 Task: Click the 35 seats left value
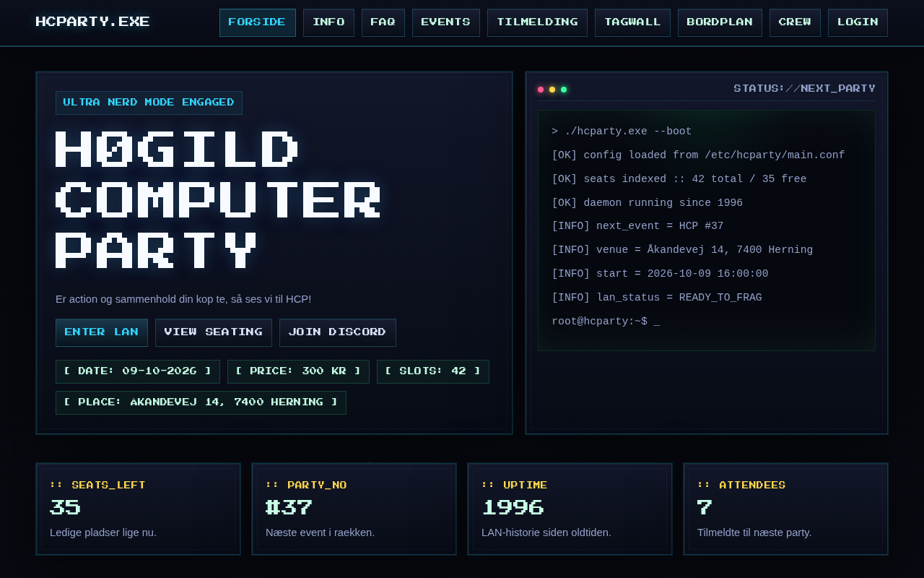click(65, 507)
